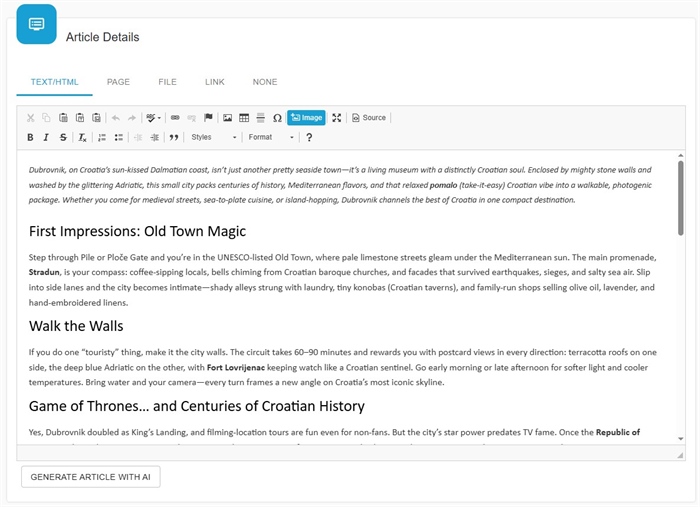The width and height of the screenshot is (700, 507).
Task: Toggle italic text formatting
Action: pos(46,137)
